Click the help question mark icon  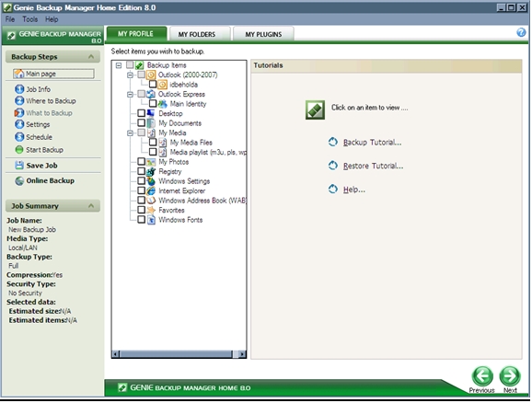(x=521, y=32)
